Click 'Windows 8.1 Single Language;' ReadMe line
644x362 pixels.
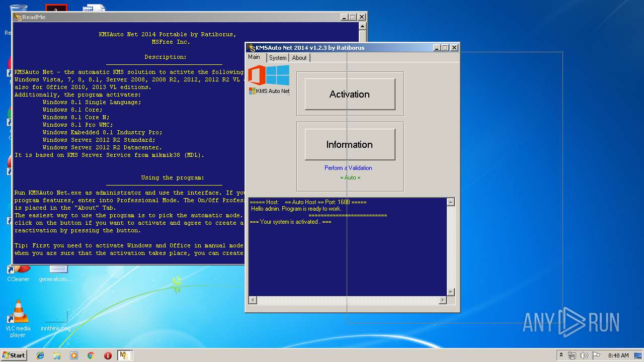click(x=92, y=102)
